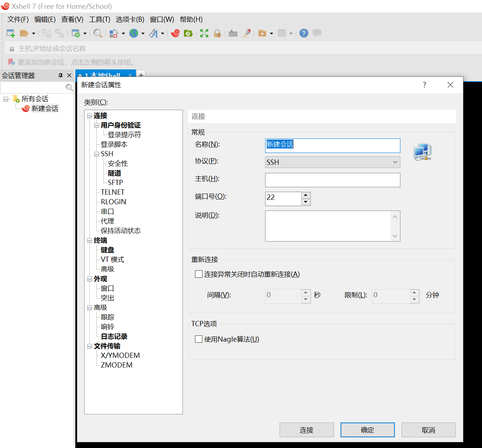Collapse the 所有会话 folder in Session Manager

pos(6,99)
